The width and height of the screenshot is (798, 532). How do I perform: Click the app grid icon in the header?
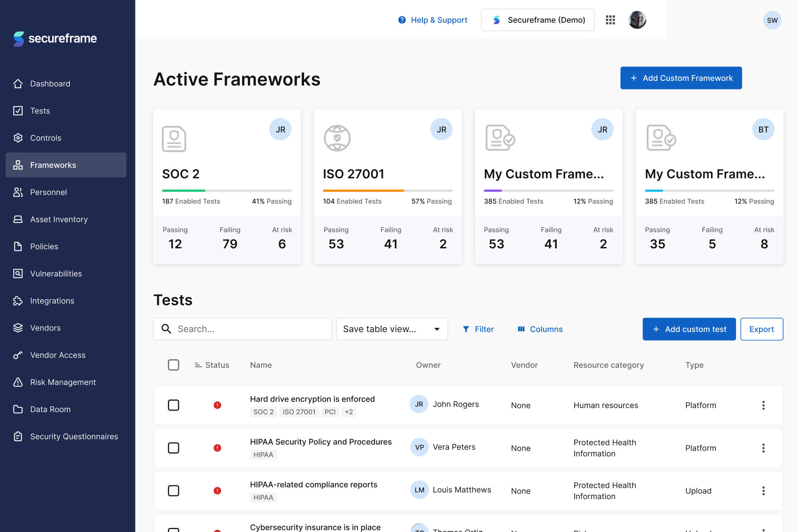(x=610, y=20)
